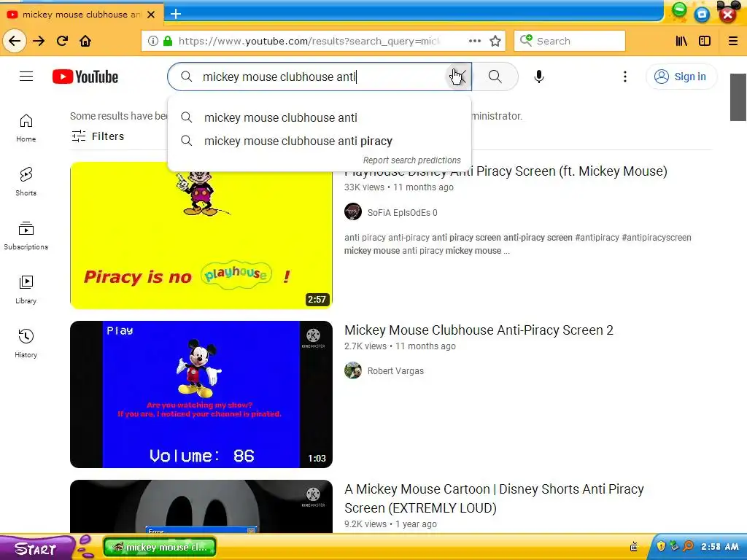Close the mickey mouse clubhouse tab
The height and width of the screenshot is (560, 747).
[x=151, y=15]
